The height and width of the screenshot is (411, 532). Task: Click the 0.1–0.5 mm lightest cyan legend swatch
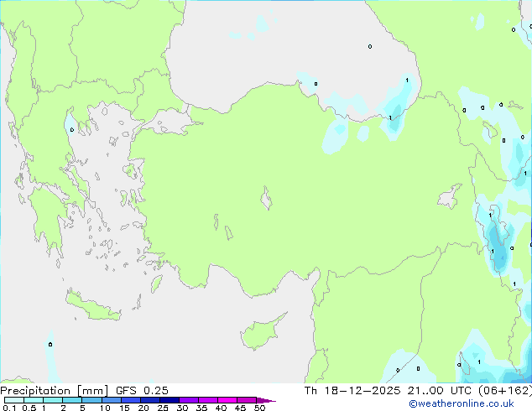pyautogui.click(x=14, y=400)
